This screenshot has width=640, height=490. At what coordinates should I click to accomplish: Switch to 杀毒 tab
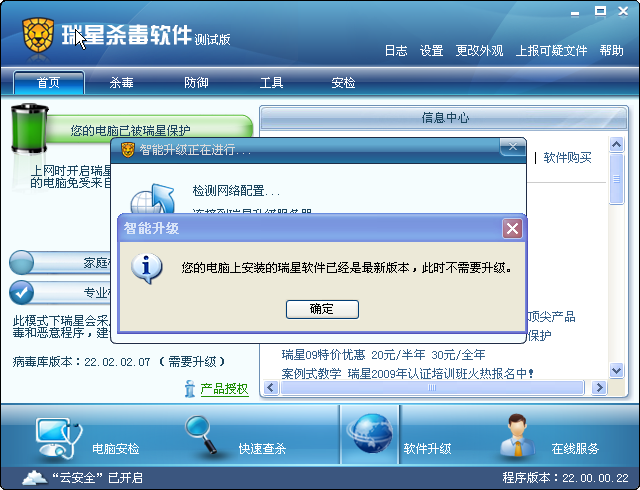[x=121, y=83]
